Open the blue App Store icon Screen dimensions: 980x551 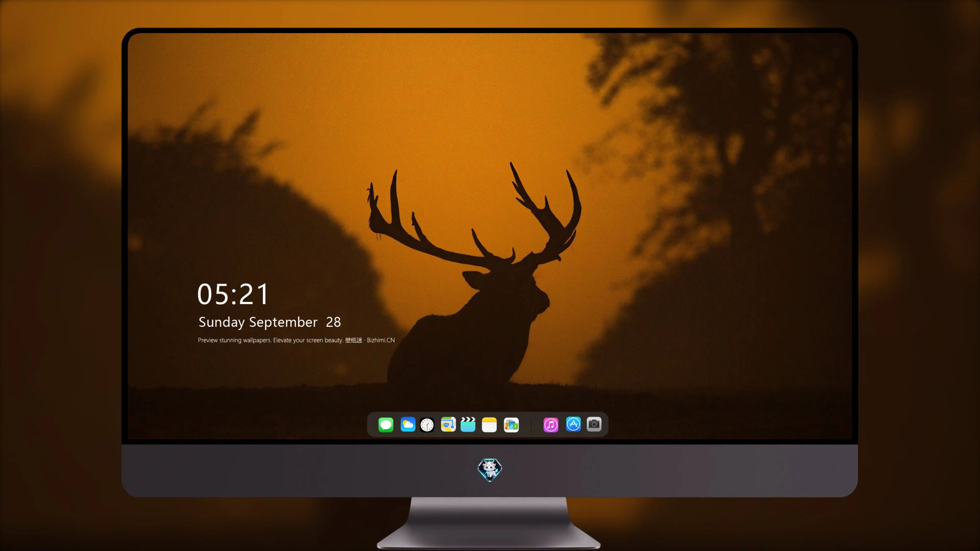tap(573, 424)
